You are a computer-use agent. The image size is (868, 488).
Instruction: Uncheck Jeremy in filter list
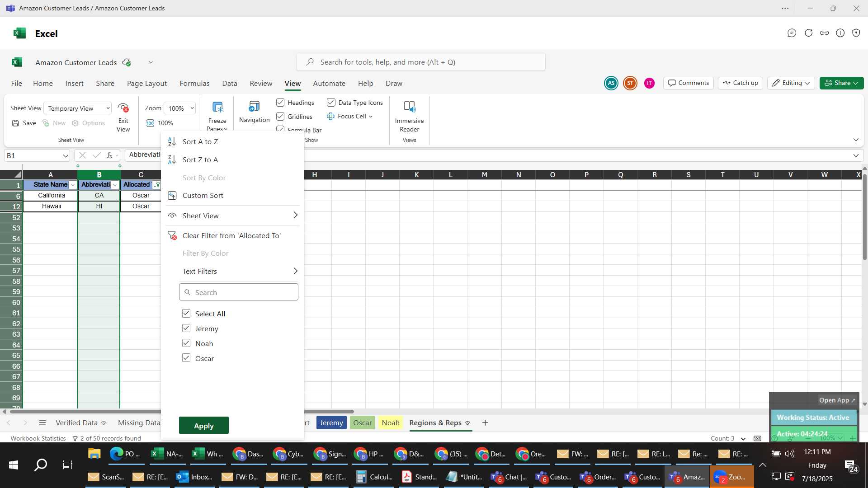[x=186, y=328]
